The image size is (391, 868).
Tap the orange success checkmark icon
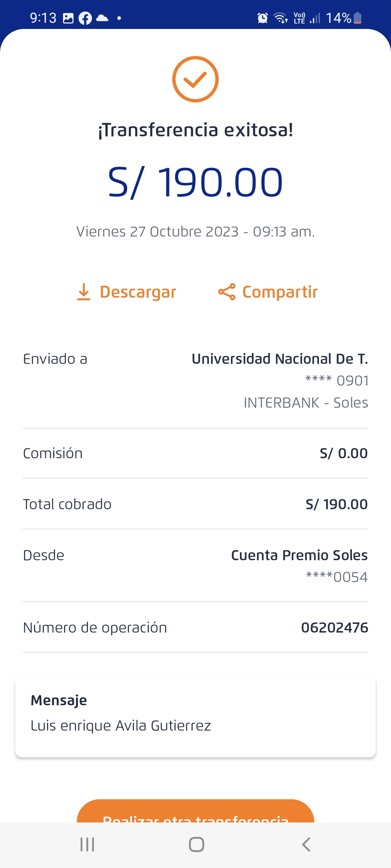195,79
